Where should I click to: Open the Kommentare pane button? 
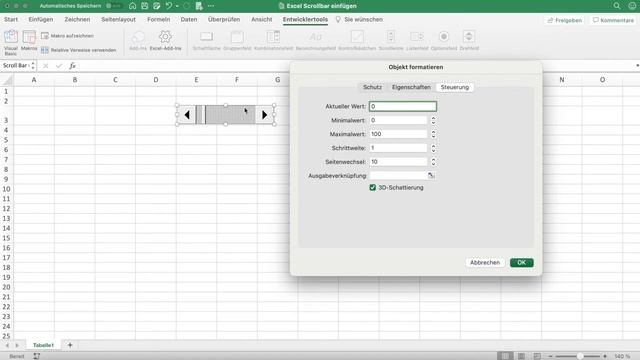[613, 20]
